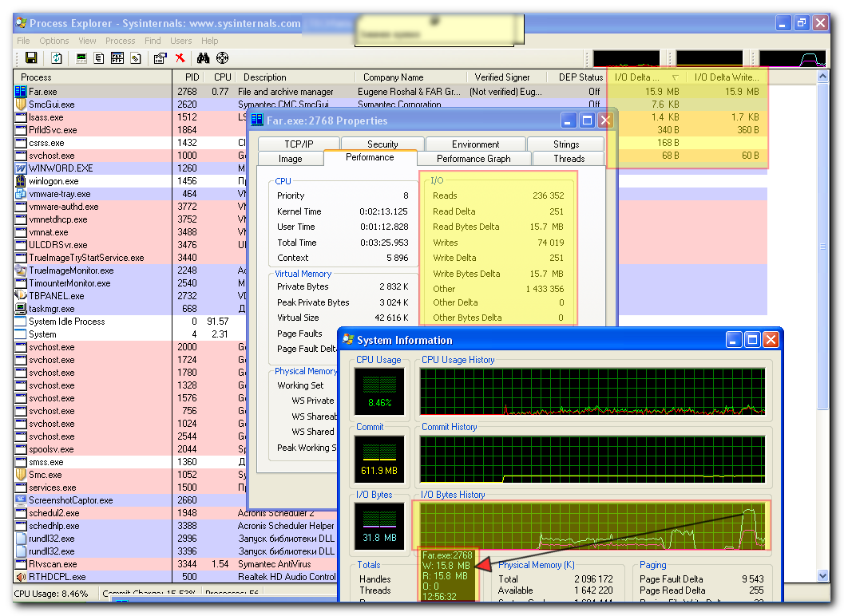Click the Far.exe process icon in list
Screen dimensions: 844x616
tap(21, 92)
